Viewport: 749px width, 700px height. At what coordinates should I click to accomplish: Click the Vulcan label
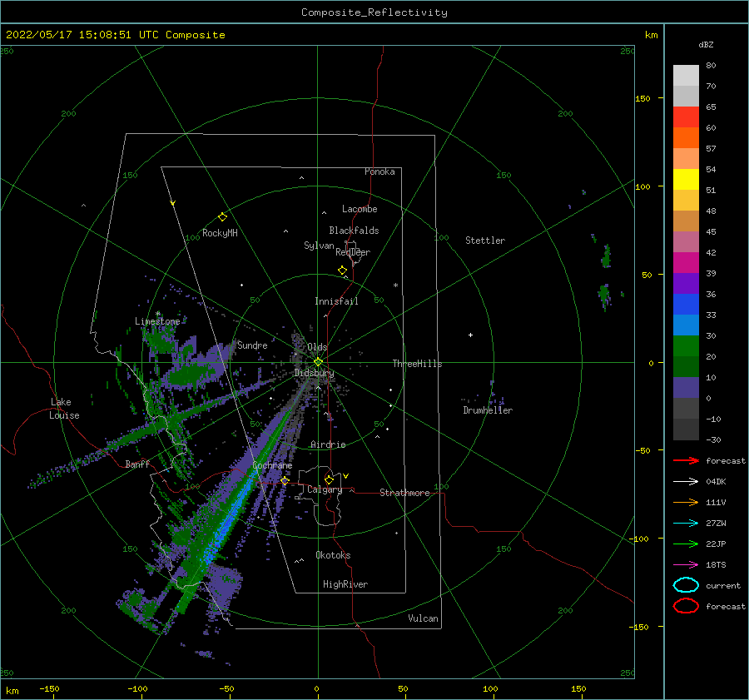[x=424, y=618]
